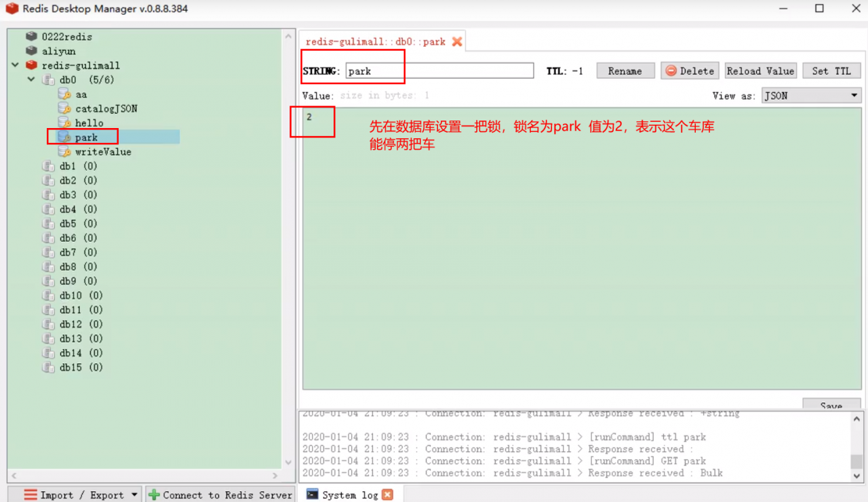868x502 pixels.
Task: Select the hello key
Action: point(89,123)
